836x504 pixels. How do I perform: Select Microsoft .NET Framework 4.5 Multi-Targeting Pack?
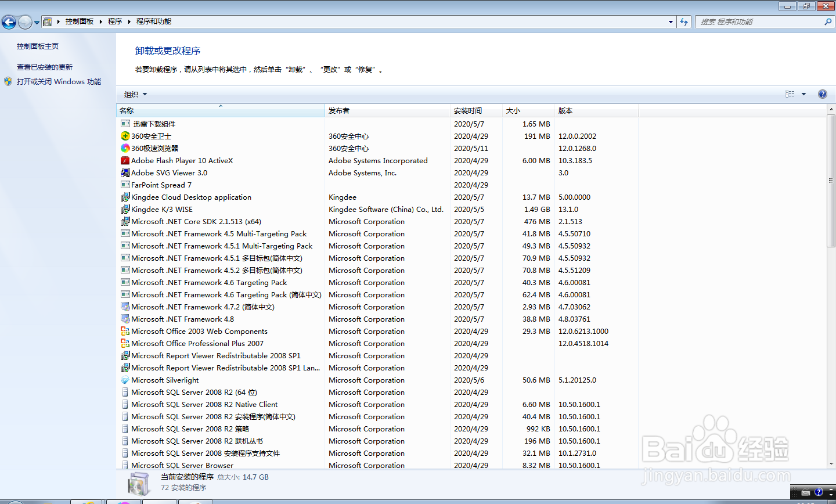(219, 234)
